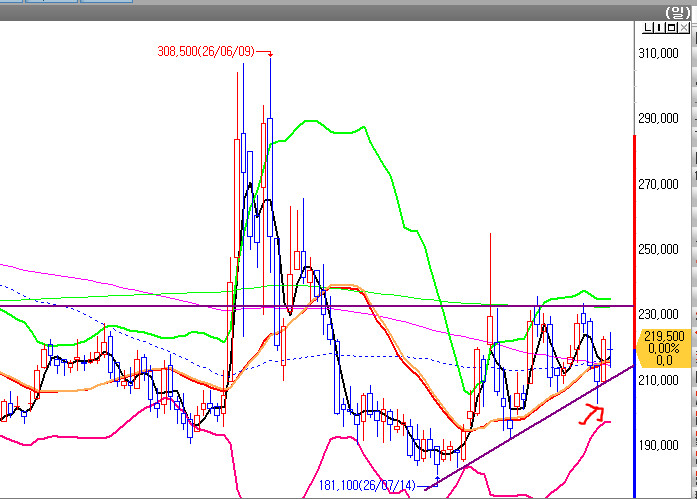Click the vertical bar button beside the L button
Screen dimensions: 697x499
click(x=659, y=28)
